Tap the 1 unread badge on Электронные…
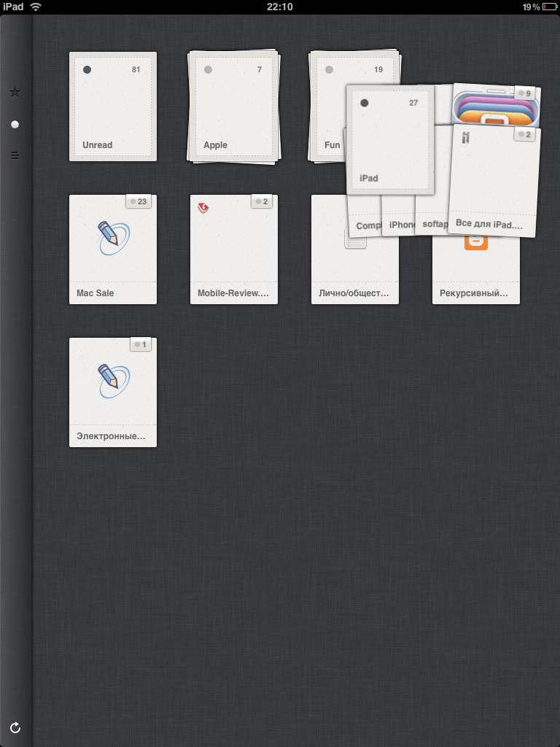 click(x=141, y=344)
